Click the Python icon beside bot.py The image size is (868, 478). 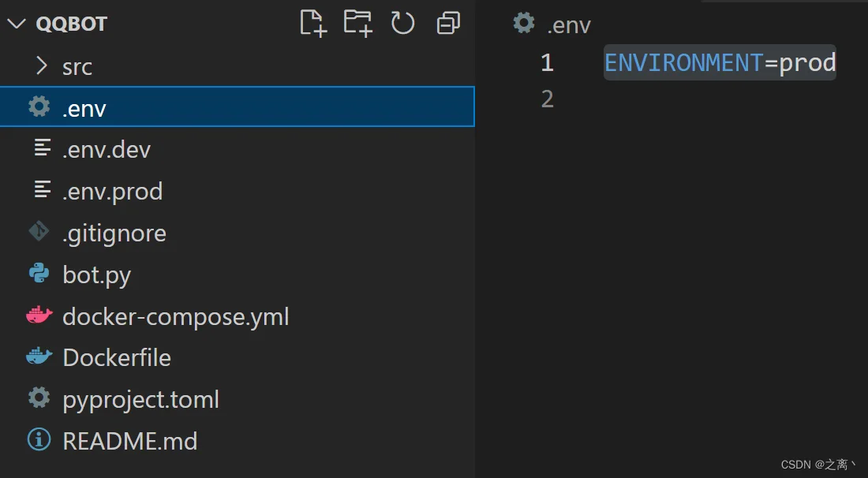coord(39,274)
